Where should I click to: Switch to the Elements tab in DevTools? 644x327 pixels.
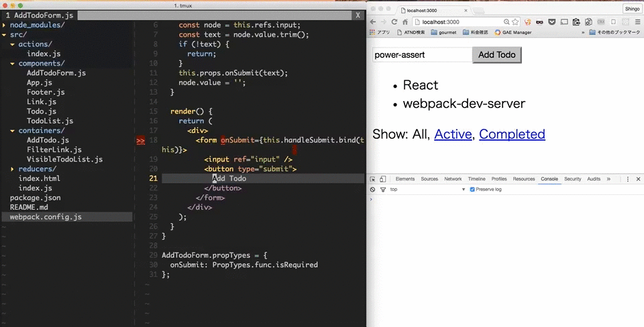point(405,180)
